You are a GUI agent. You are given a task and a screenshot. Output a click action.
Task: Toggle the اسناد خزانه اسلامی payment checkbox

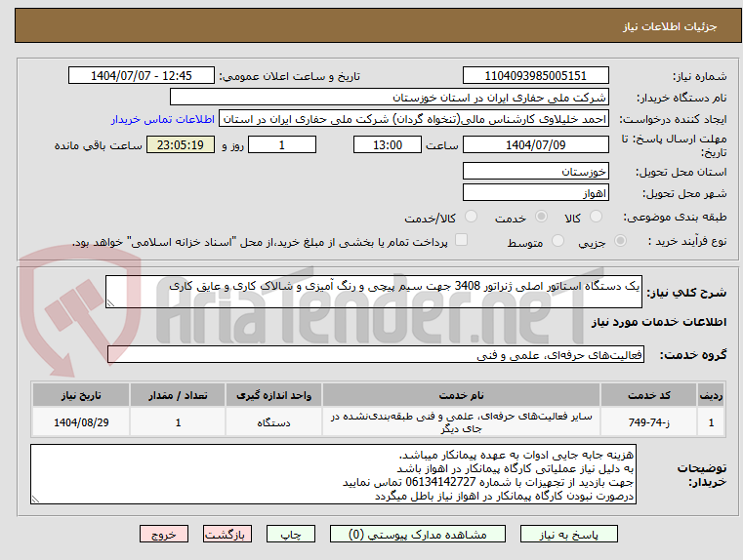coord(461,240)
